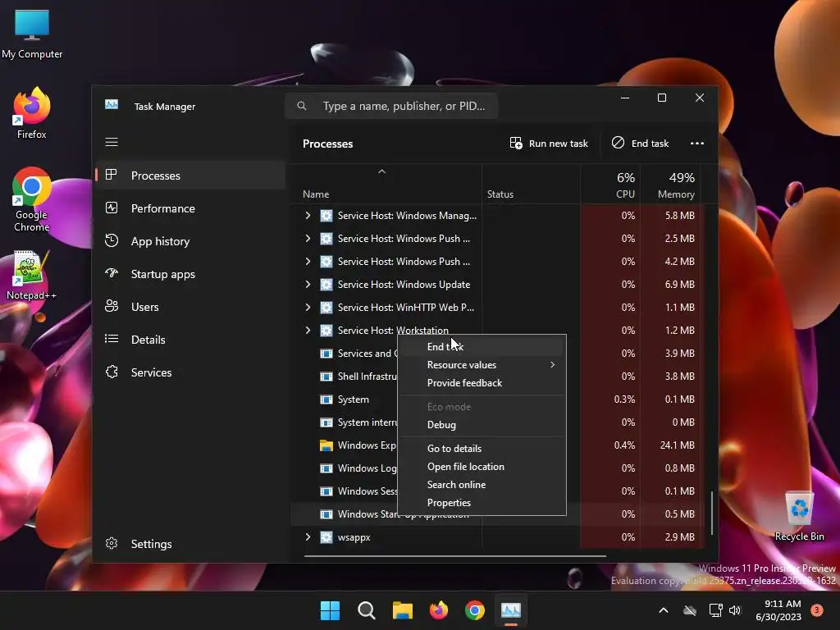The image size is (840, 630).
Task: Sort by Name column header
Action: coord(386,185)
